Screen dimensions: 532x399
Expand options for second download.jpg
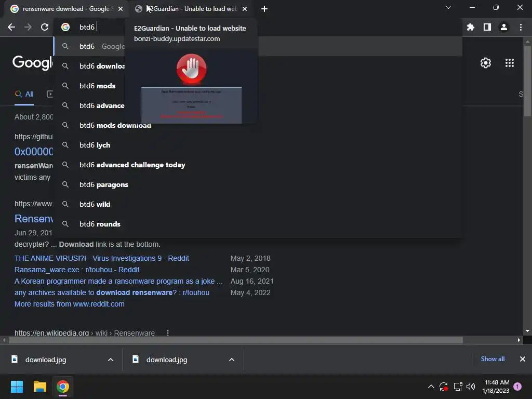(232, 360)
